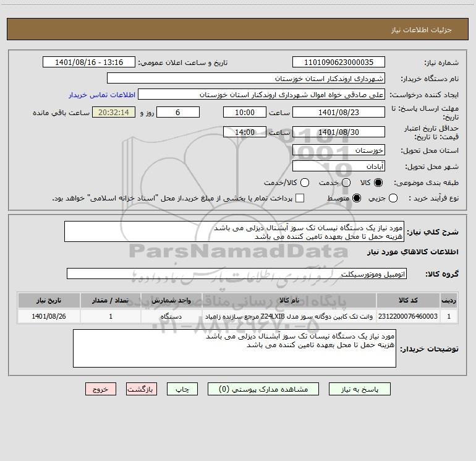The image size is (476, 461).
Task: Click the ردیف column header
Action: point(449,301)
